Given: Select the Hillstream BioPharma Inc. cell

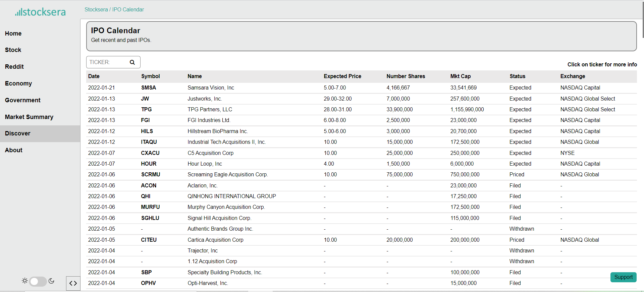Looking at the screenshot, I should coord(218,131).
